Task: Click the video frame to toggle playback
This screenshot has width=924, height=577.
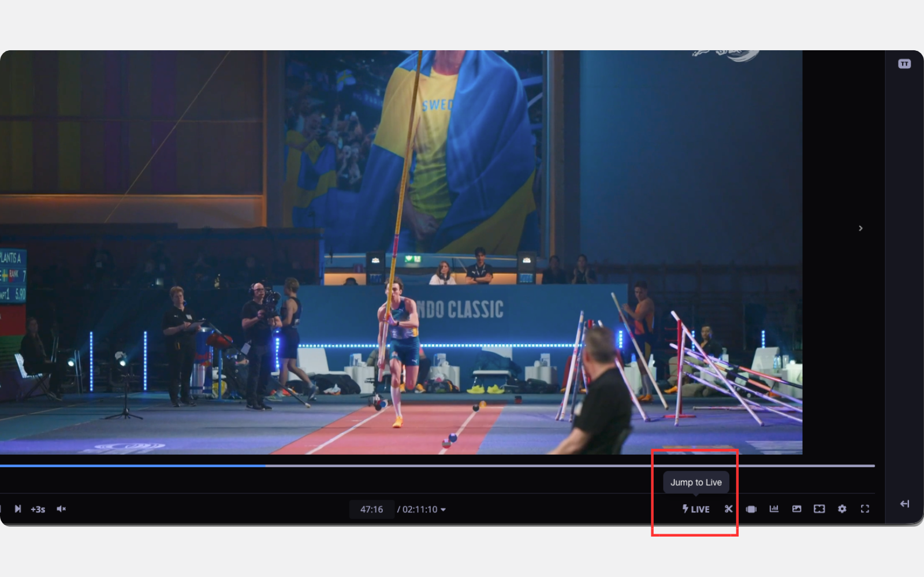Action: click(401, 252)
